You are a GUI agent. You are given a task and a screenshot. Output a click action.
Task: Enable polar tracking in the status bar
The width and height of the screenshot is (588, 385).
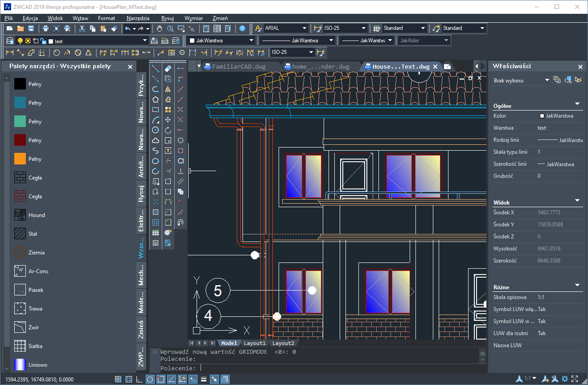click(149, 379)
